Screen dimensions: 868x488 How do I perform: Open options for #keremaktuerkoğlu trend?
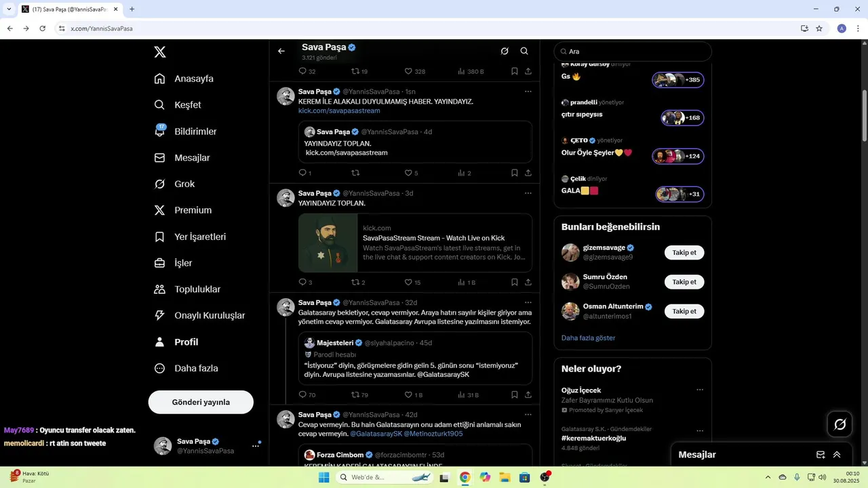[x=700, y=430]
